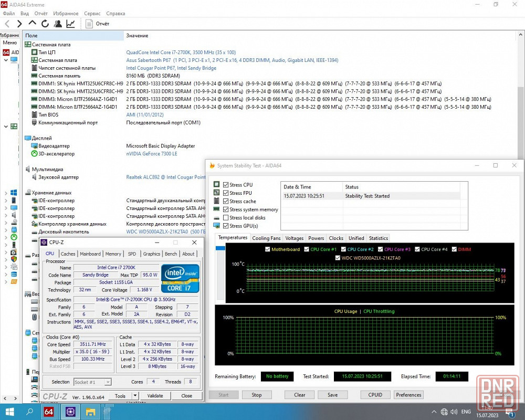Toggle DIMM temperature graph checkbox

(454, 249)
